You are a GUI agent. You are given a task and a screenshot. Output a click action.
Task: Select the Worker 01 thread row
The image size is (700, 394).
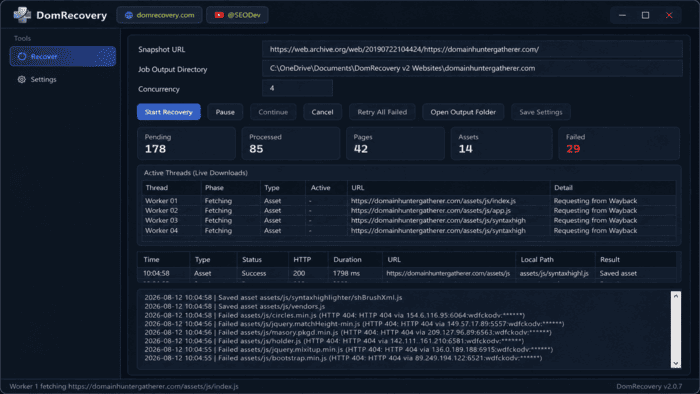(409, 201)
